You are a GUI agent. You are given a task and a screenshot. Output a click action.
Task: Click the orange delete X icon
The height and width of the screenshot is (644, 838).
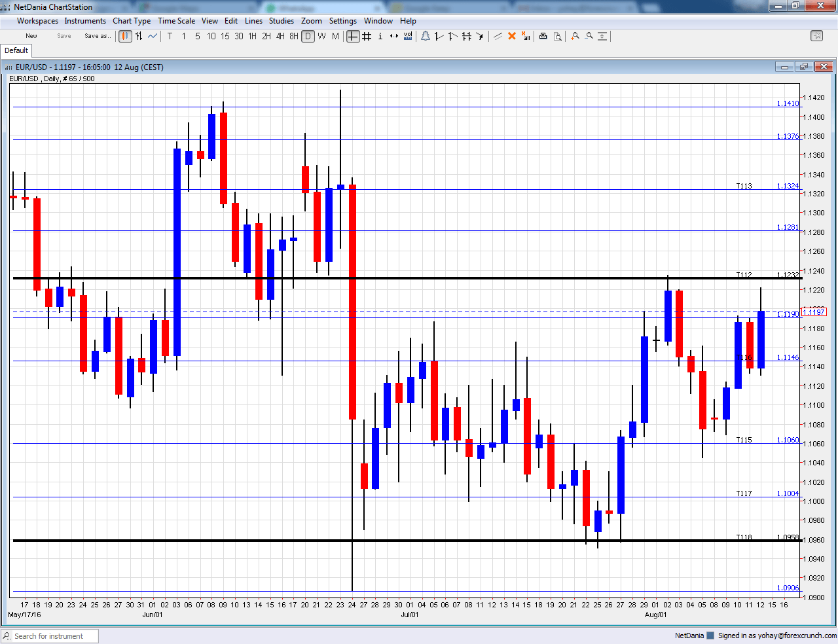pos(512,36)
